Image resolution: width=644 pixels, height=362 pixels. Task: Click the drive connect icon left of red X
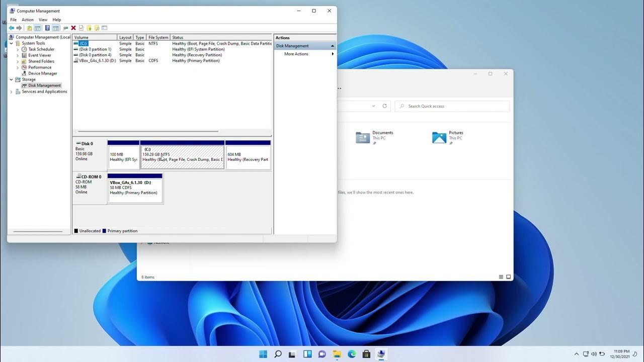click(x=65, y=28)
